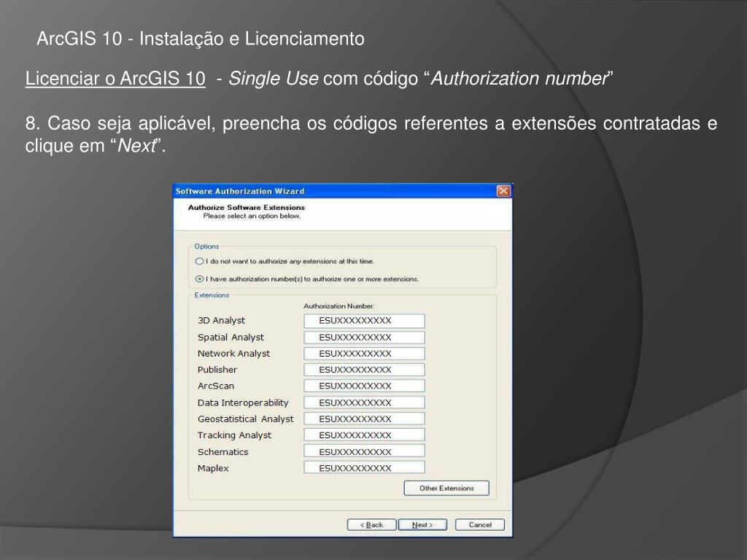Image resolution: width=747 pixels, height=560 pixels.
Task: Proceed with the Next button
Action: tap(422, 525)
